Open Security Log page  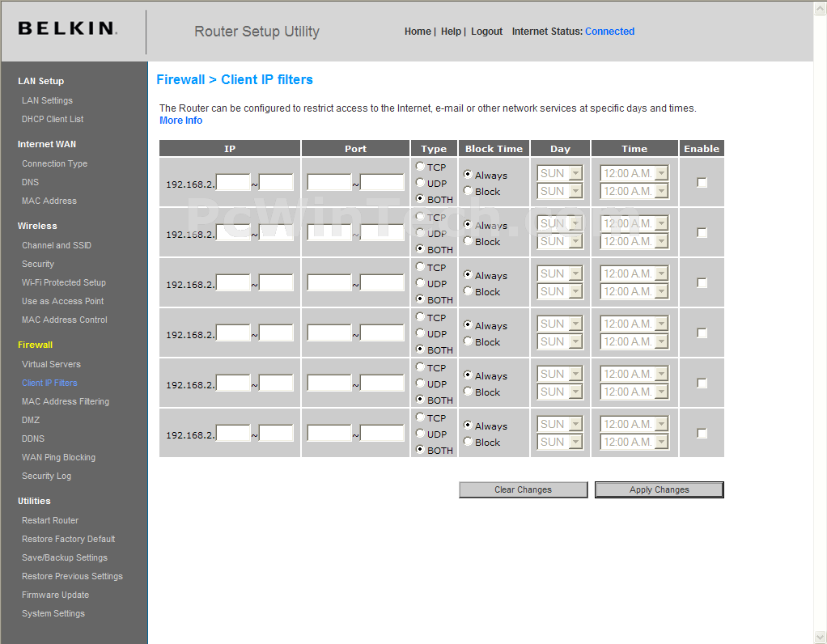tap(46, 476)
